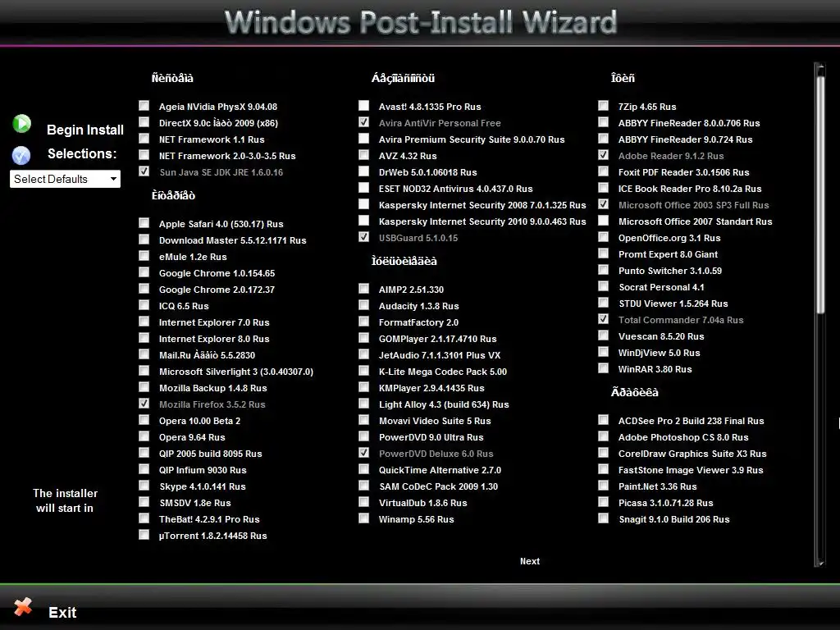Click the NET Framework 1.1 Rus label
Viewport: 840px width, 630px height.
tap(212, 139)
